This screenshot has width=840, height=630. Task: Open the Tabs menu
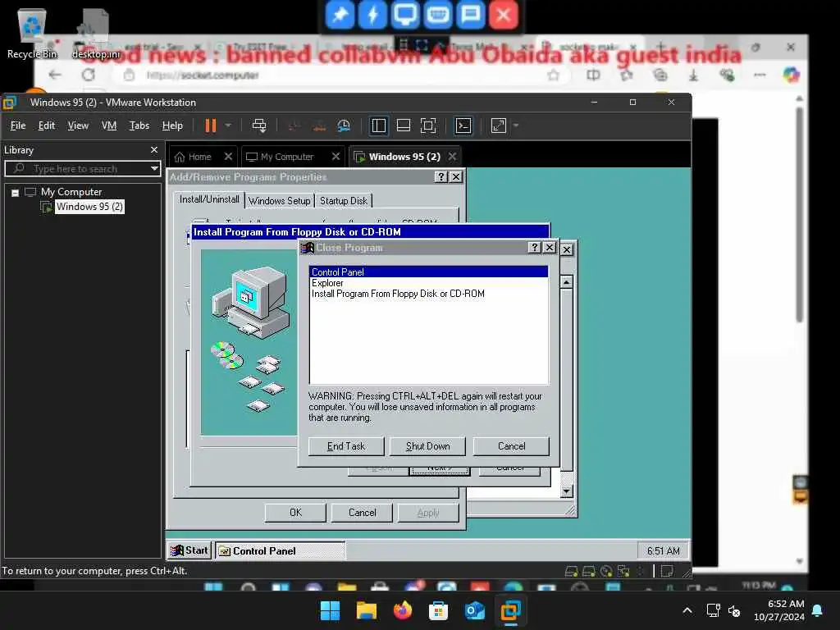click(x=139, y=126)
